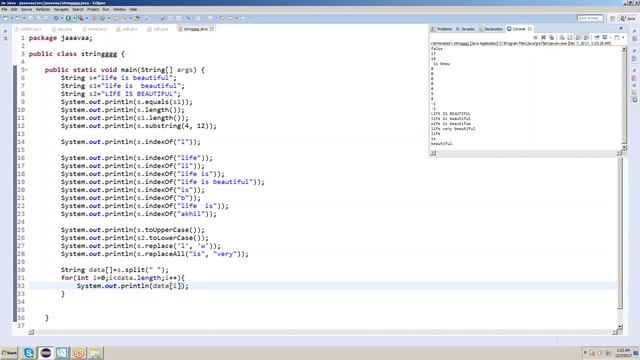Click the Terminate icon in Console toolbar
Viewport: 640px width, 360px height.
[535, 38]
